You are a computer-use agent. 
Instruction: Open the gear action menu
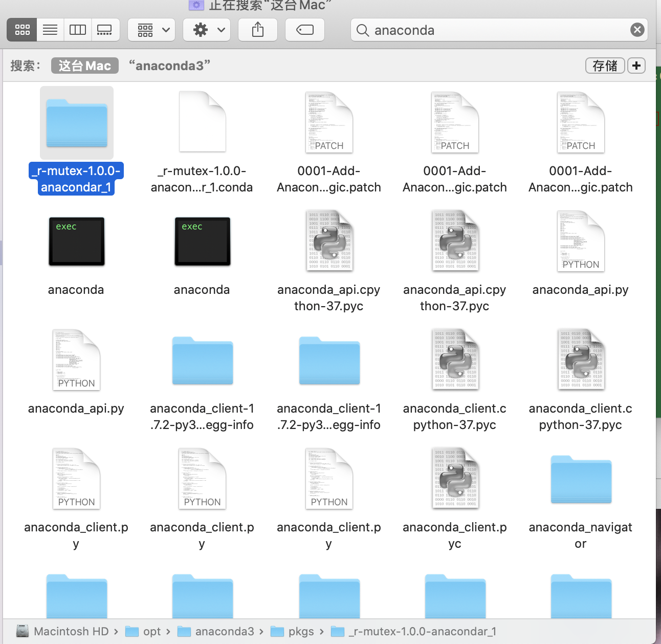207,30
